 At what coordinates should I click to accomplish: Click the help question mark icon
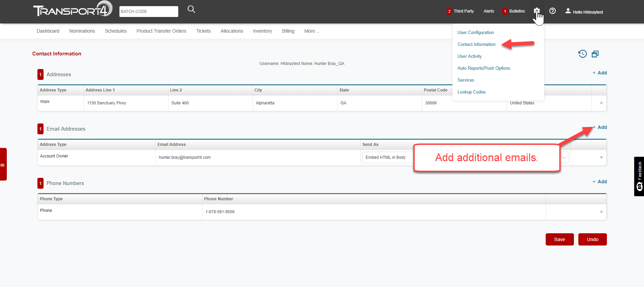pyautogui.click(x=552, y=11)
